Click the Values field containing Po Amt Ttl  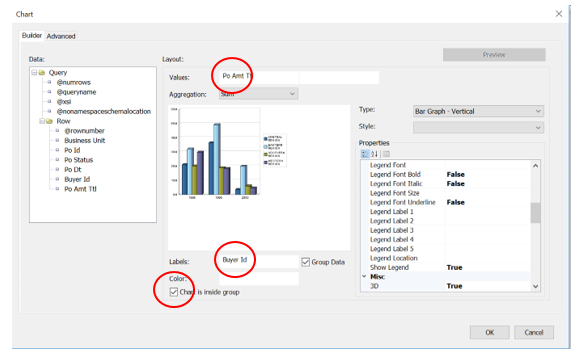click(x=259, y=76)
